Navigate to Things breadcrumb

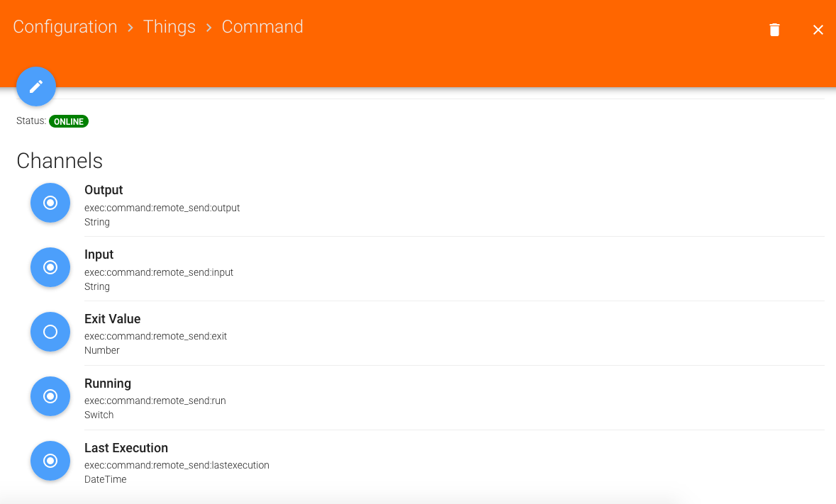[x=169, y=27]
